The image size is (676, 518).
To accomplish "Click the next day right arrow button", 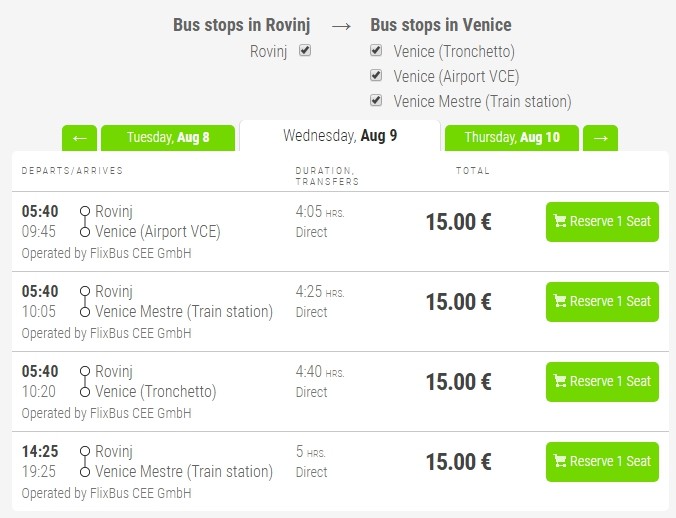I will (600, 138).
